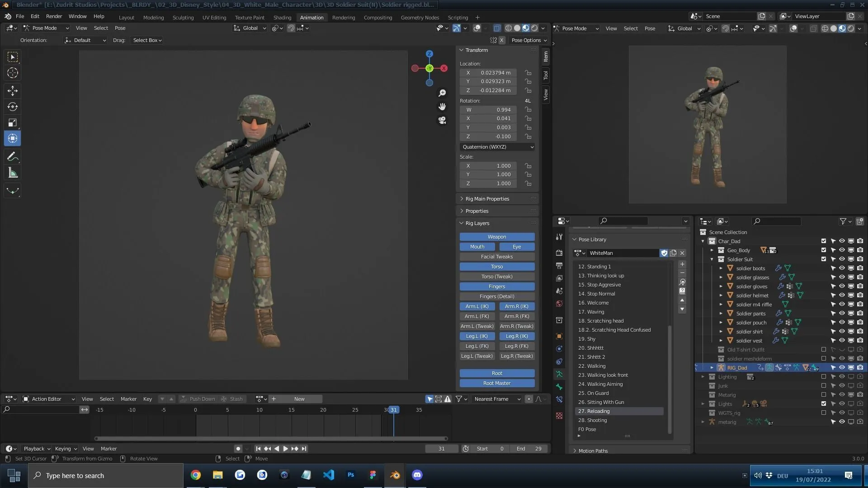Open the Bone Properties tab
868x488 pixels.
[559, 387]
